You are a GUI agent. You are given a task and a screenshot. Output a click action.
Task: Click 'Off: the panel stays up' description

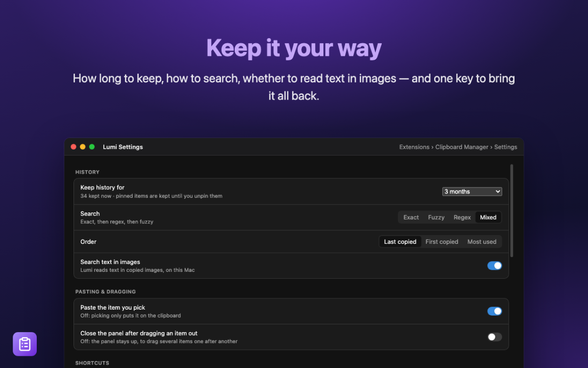[159, 342]
